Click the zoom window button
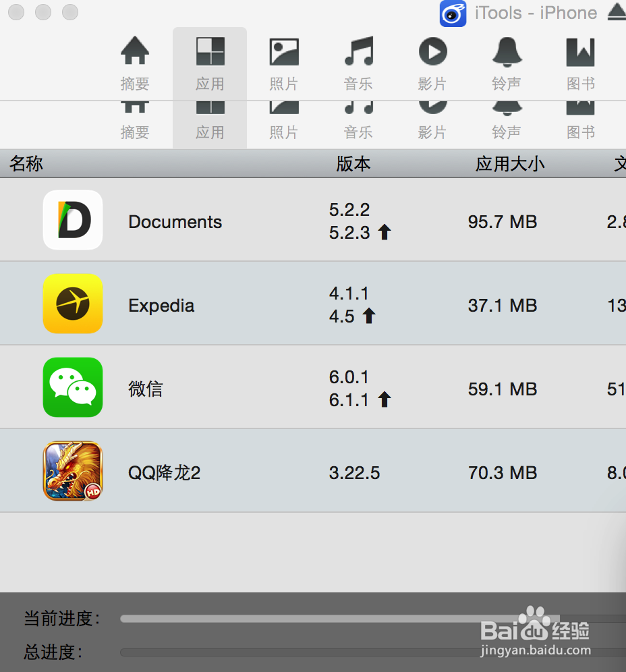 pos(70,12)
